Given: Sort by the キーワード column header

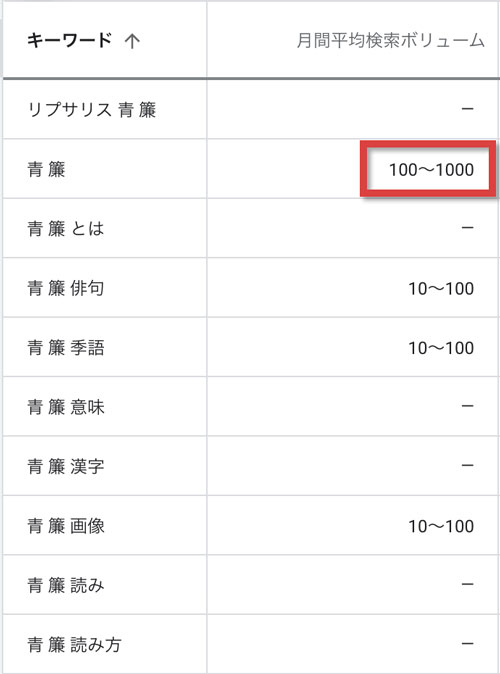Looking at the screenshot, I should (x=69, y=40).
